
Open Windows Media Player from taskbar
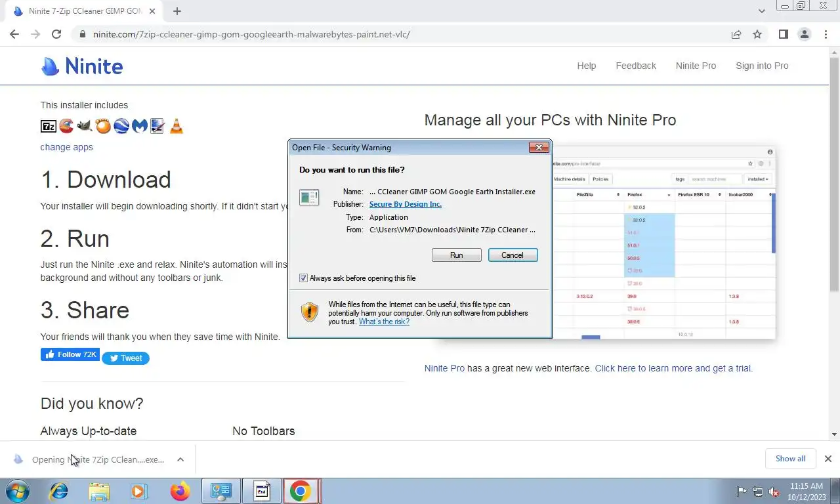point(138,491)
